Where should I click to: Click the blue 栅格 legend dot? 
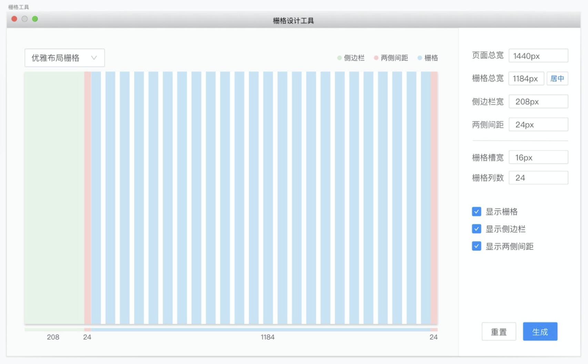coord(420,58)
